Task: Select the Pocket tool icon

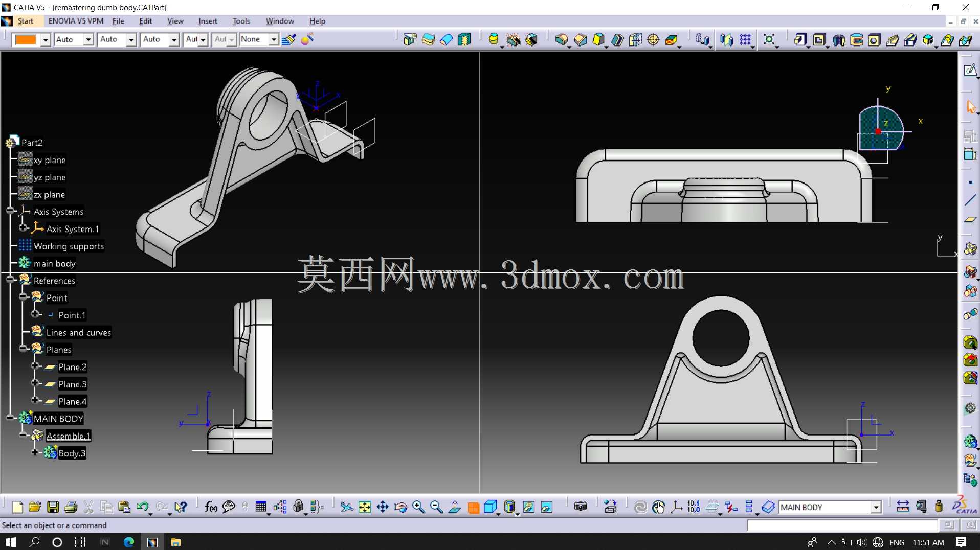Action: (819, 40)
